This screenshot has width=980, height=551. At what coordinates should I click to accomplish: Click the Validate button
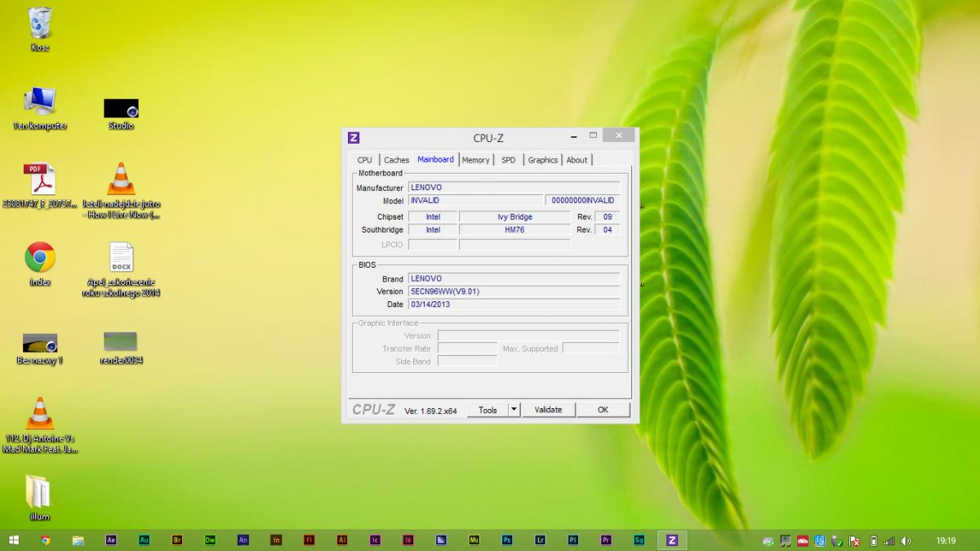548,410
